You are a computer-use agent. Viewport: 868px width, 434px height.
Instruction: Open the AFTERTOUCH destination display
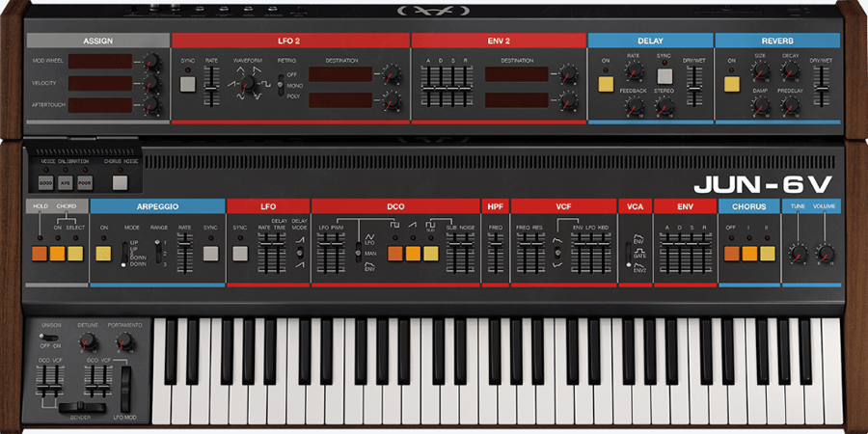pyautogui.click(x=100, y=105)
